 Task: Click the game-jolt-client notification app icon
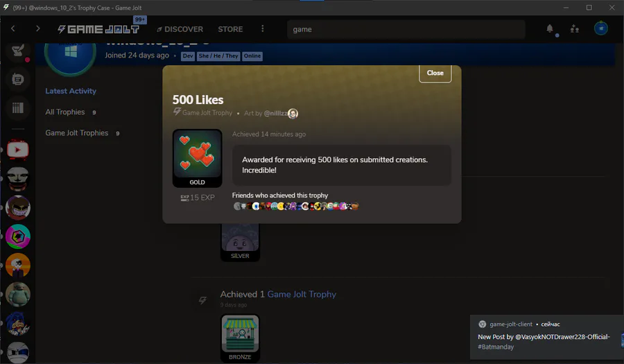(x=483, y=324)
